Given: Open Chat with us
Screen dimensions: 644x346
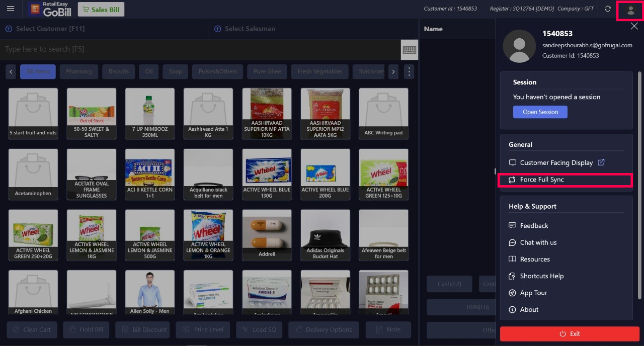Looking at the screenshot, I should click(538, 242).
